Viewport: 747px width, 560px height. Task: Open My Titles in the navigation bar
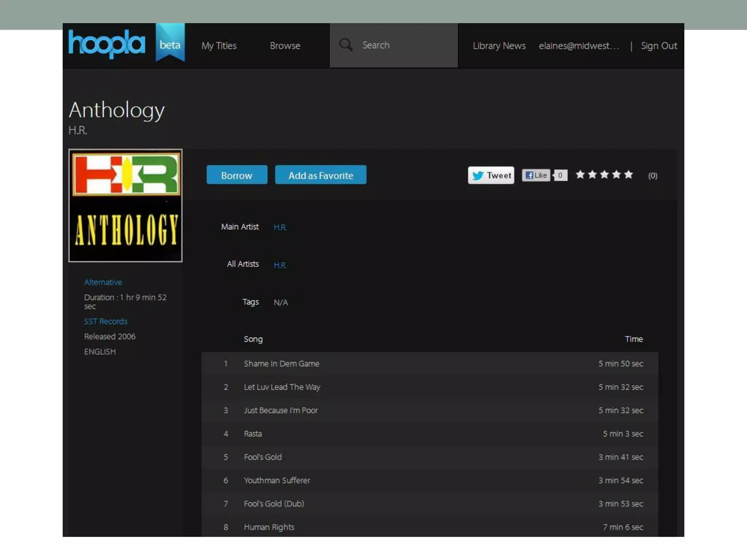tap(219, 46)
